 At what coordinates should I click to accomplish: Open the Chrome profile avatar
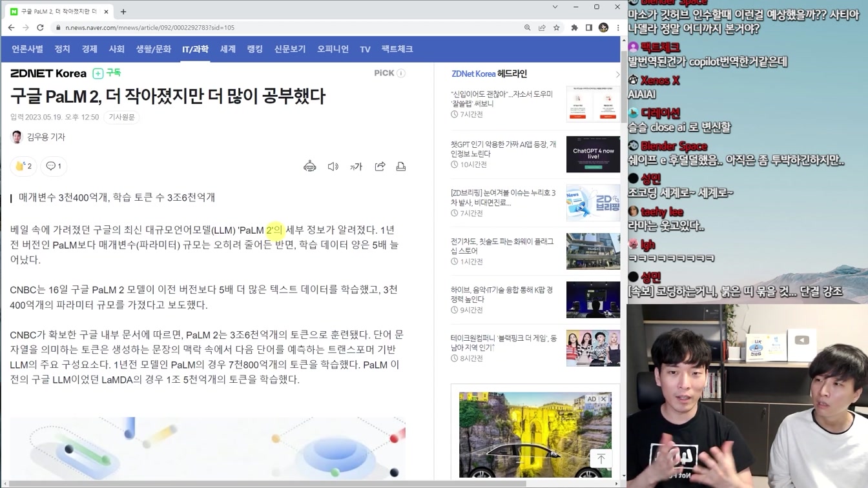(603, 28)
